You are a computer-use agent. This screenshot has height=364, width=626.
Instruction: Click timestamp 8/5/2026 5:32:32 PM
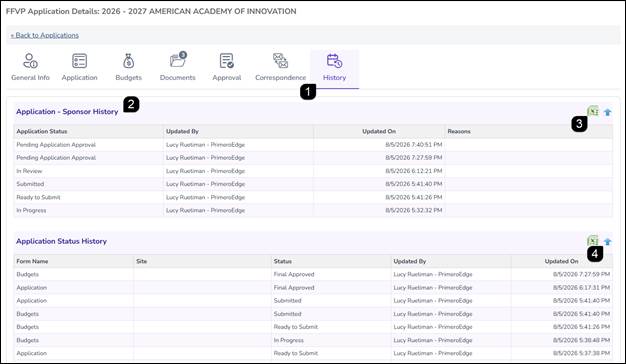coord(414,210)
